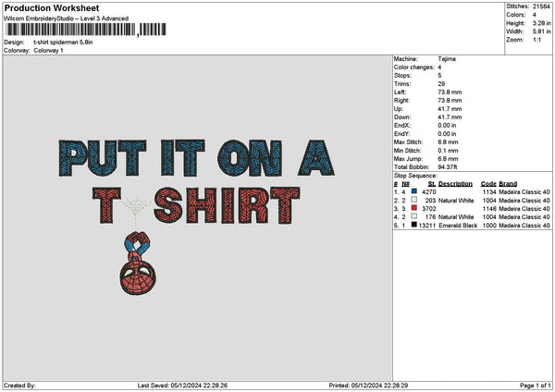The width and height of the screenshot is (555, 392).
Task: Click the white swatch beside 203 Natural White
Action: pyautogui.click(x=414, y=200)
